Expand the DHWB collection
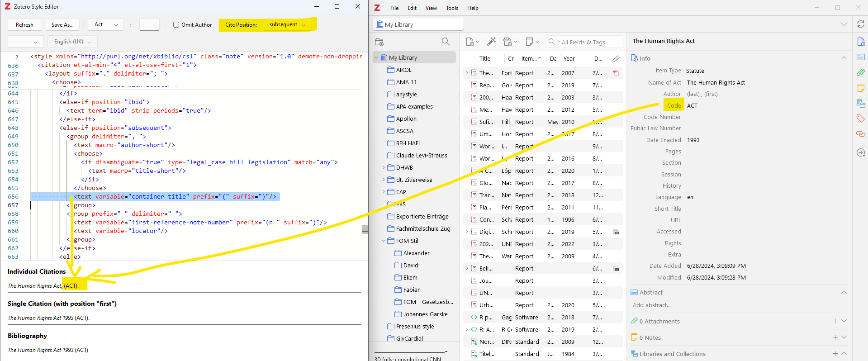The image size is (868, 361). pyautogui.click(x=384, y=167)
